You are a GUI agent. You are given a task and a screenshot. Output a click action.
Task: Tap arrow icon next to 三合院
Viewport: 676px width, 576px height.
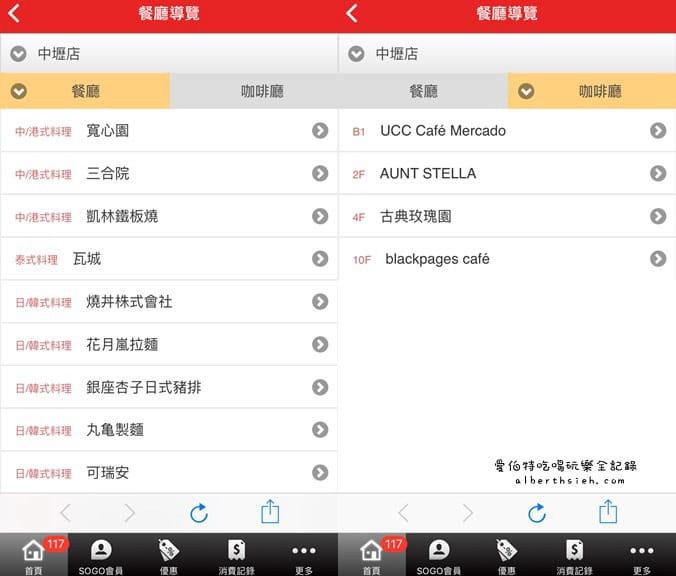click(320, 173)
